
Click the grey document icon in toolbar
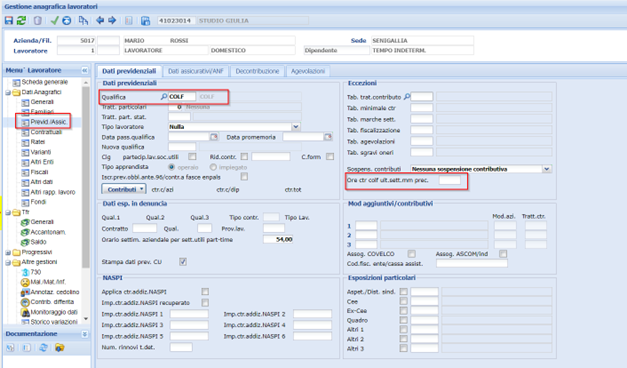click(129, 20)
